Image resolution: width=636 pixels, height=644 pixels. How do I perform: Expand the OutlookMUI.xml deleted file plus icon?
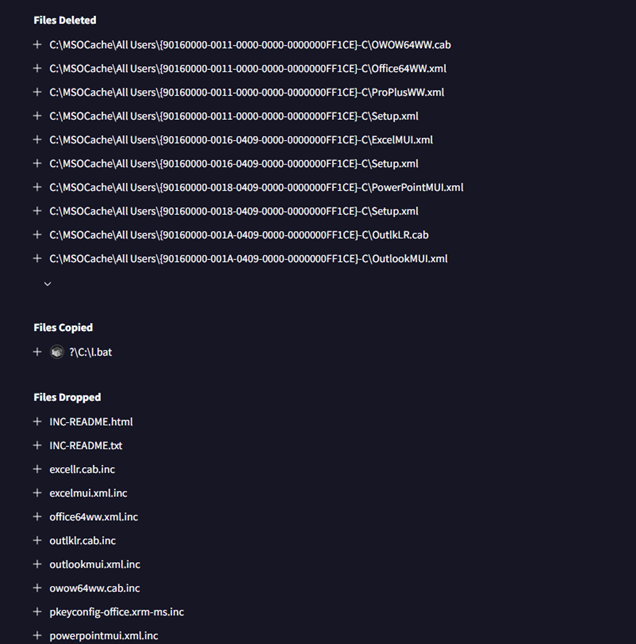tap(37, 258)
